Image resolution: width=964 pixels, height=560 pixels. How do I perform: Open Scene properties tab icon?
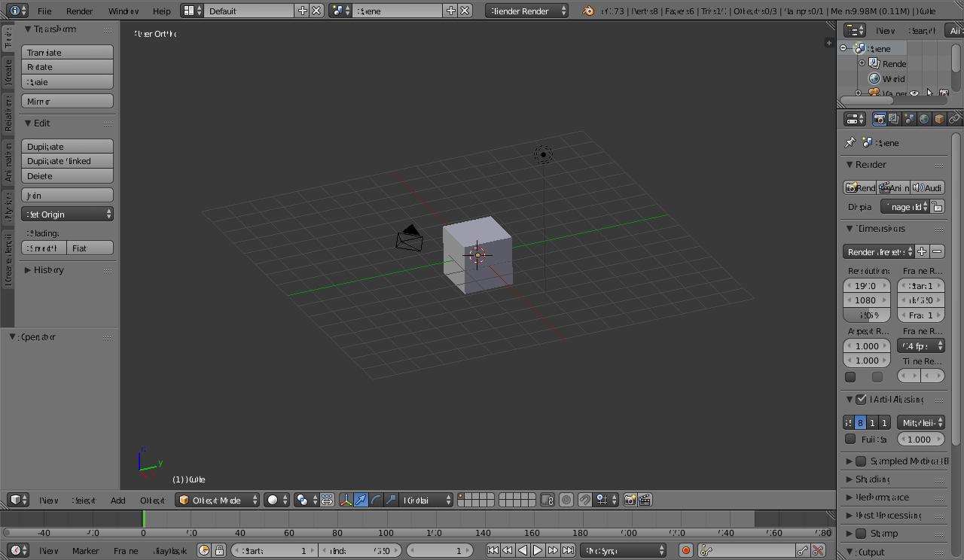(x=909, y=119)
